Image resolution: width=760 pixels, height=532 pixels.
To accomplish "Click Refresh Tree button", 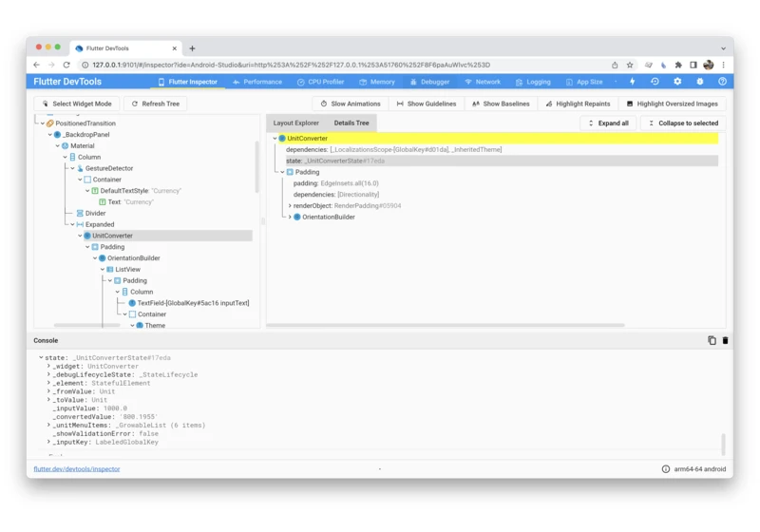I will tap(156, 104).
